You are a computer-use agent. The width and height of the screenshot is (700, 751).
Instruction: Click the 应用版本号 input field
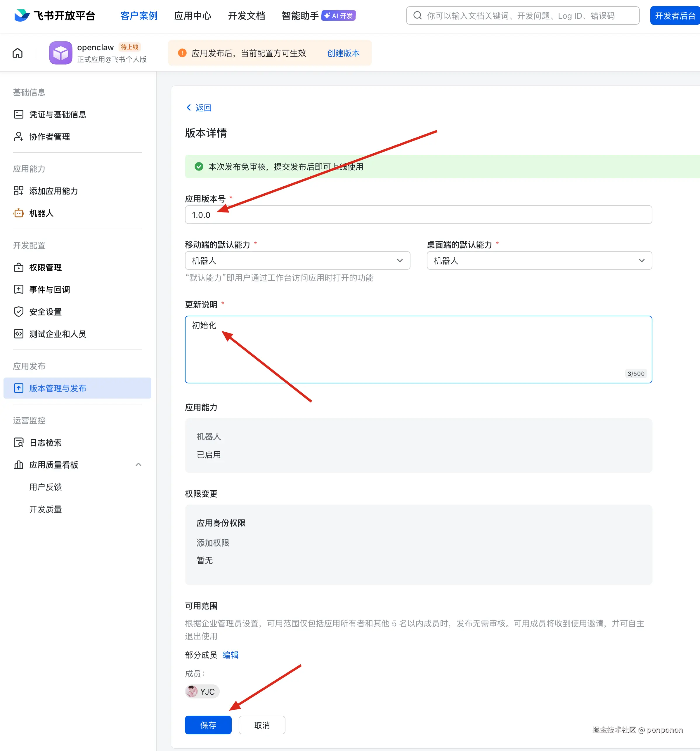coord(418,215)
